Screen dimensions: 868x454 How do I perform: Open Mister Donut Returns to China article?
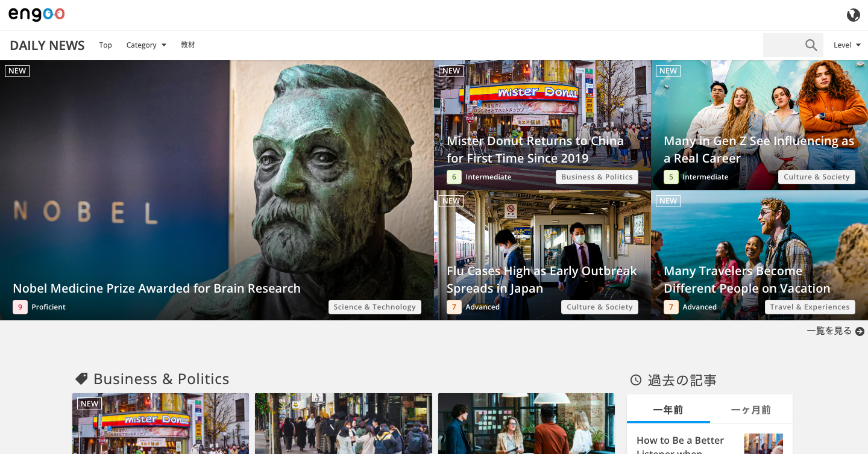[x=535, y=149]
